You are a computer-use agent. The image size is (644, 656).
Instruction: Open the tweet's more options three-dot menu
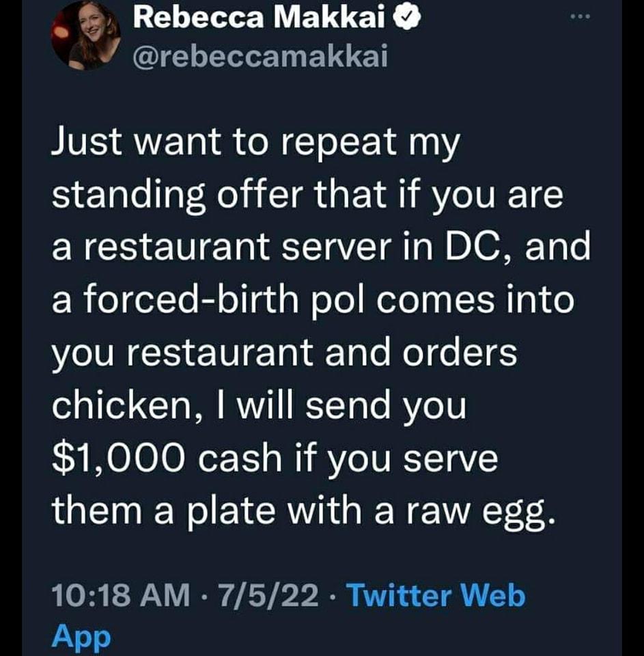coord(579,16)
